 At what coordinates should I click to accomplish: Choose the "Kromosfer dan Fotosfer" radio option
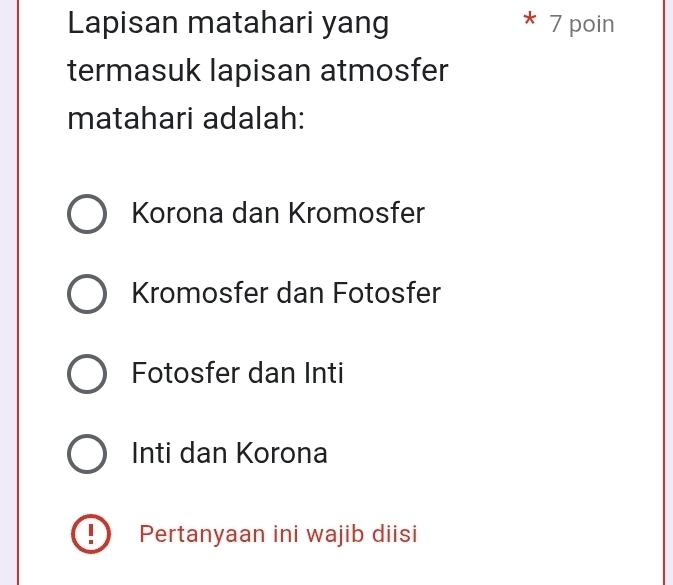click(x=88, y=294)
